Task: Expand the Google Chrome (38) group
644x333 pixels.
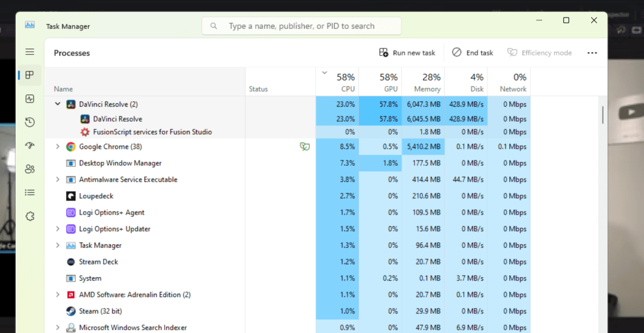Action: coord(57,147)
